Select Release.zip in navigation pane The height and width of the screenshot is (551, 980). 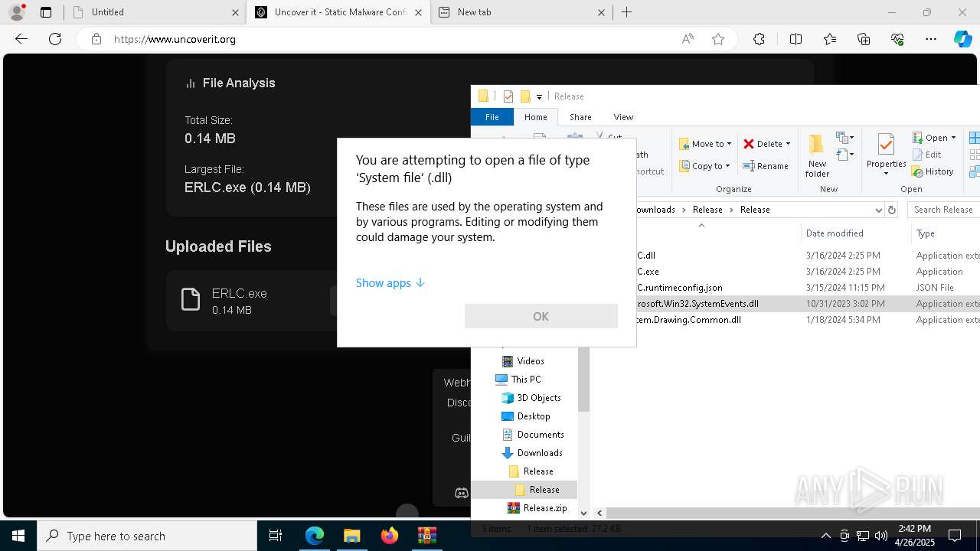pos(544,508)
